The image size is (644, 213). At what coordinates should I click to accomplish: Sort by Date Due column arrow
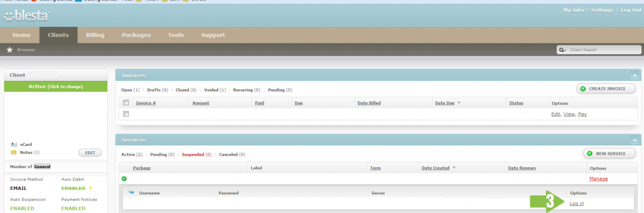pyautogui.click(x=459, y=103)
